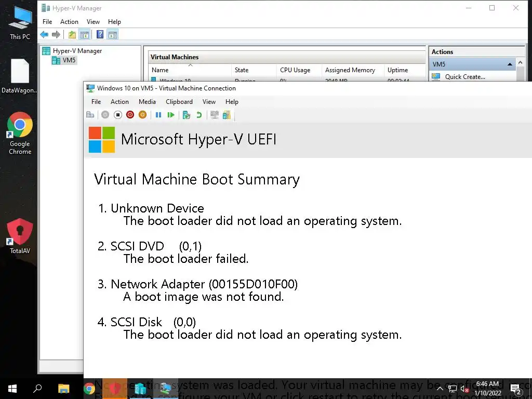Image resolution: width=532 pixels, height=399 pixels.
Task: Sort by Uptime column header
Action: tap(404, 70)
